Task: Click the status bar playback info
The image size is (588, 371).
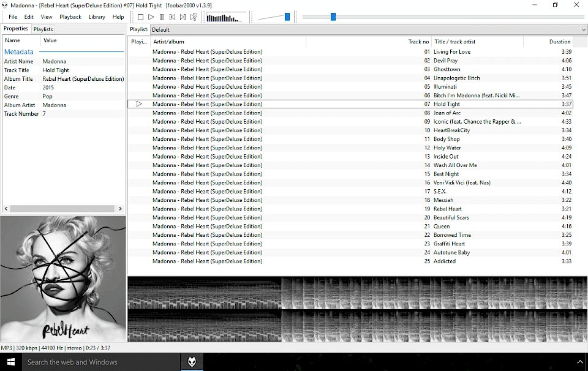Action: pos(56,348)
